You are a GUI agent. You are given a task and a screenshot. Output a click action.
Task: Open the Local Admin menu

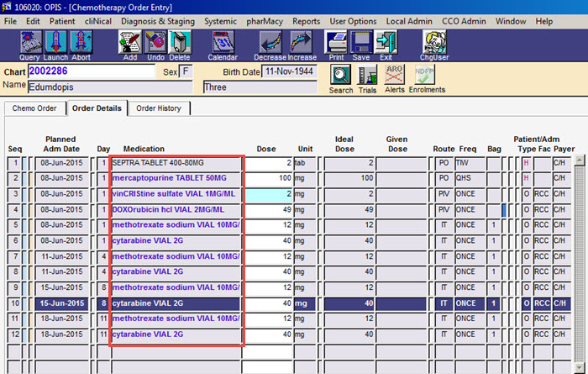pyautogui.click(x=409, y=21)
